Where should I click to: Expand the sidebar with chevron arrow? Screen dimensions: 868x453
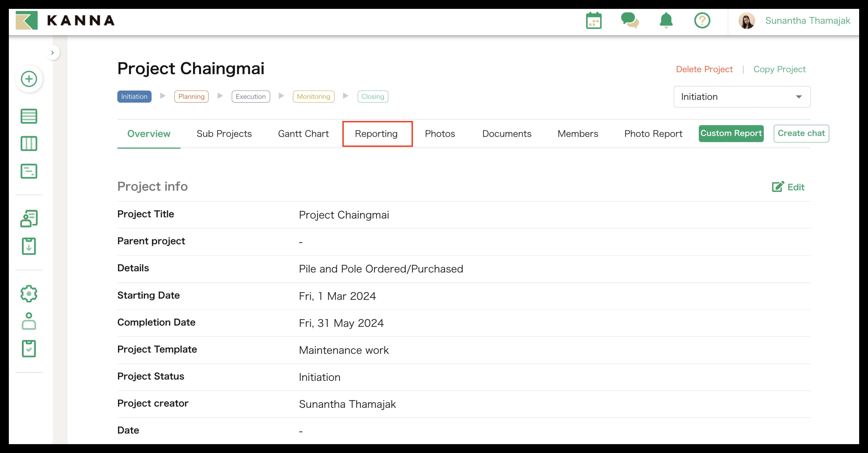(x=52, y=53)
